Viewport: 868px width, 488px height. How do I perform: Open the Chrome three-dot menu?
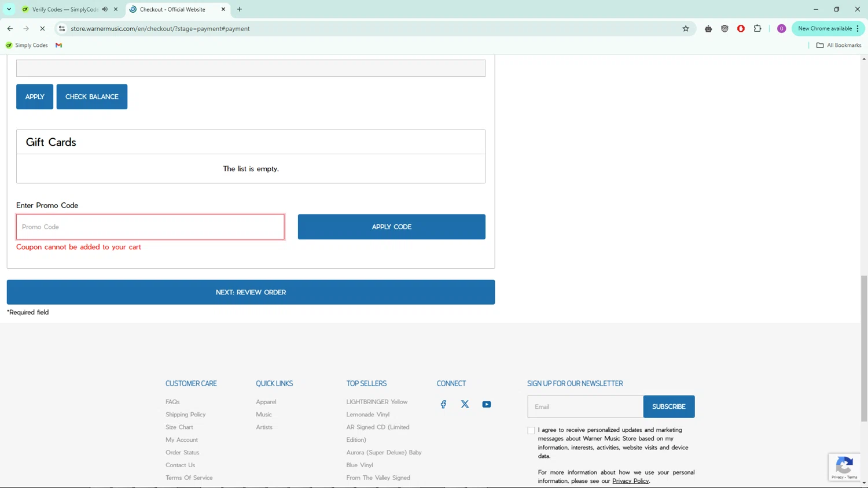(x=858, y=28)
